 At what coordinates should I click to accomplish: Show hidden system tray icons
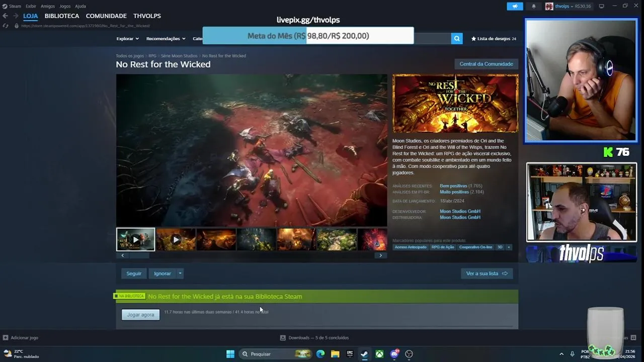561,354
